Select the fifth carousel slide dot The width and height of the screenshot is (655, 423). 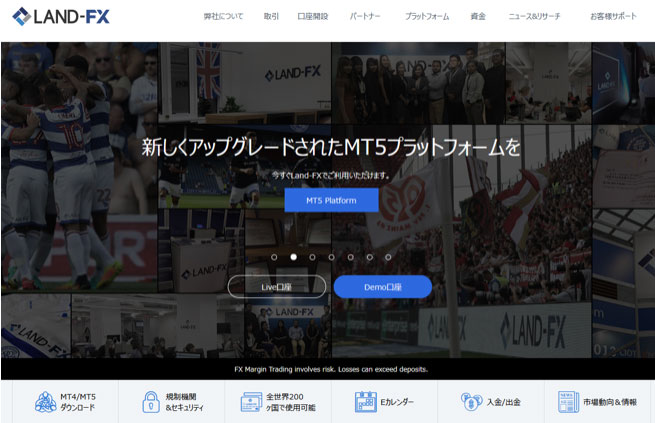[x=350, y=257]
